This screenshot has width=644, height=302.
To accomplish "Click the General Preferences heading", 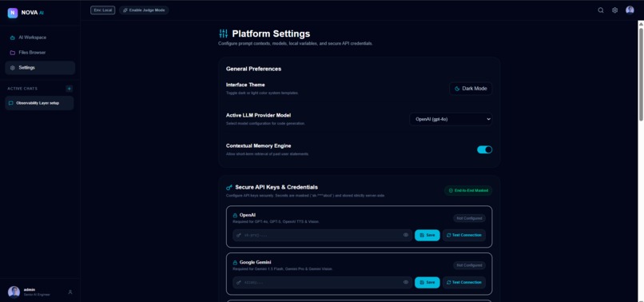I will 253,69.
